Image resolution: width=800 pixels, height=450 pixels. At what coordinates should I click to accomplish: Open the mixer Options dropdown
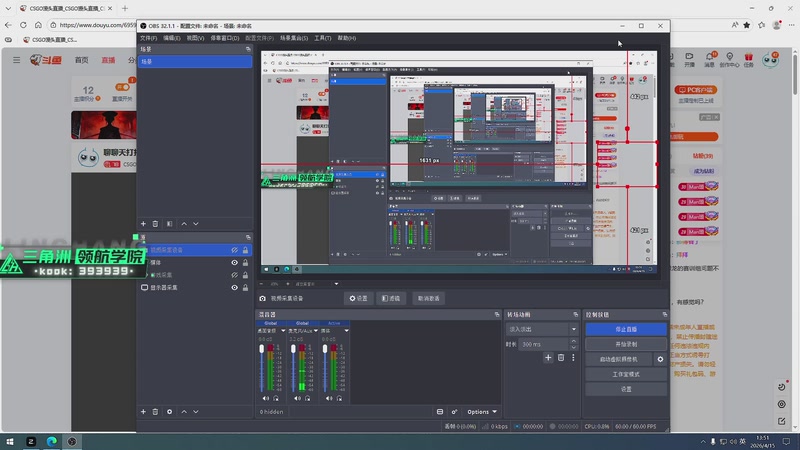[x=482, y=412]
